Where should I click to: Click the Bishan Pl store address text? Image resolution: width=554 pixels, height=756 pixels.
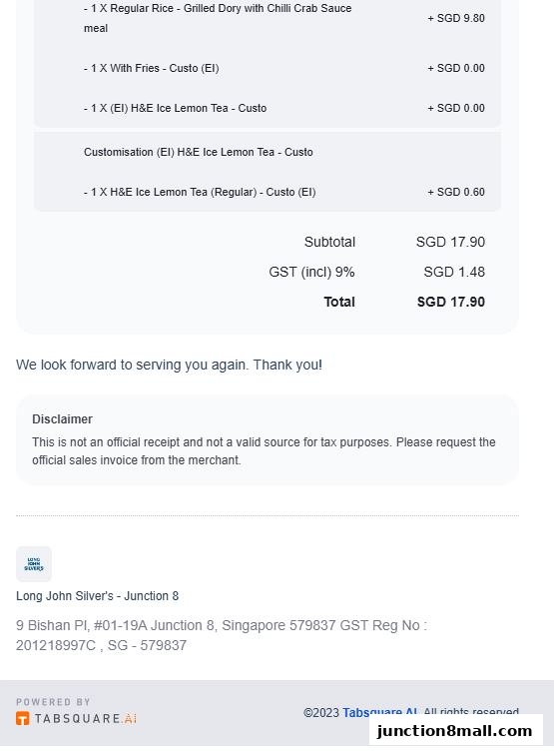(x=222, y=635)
